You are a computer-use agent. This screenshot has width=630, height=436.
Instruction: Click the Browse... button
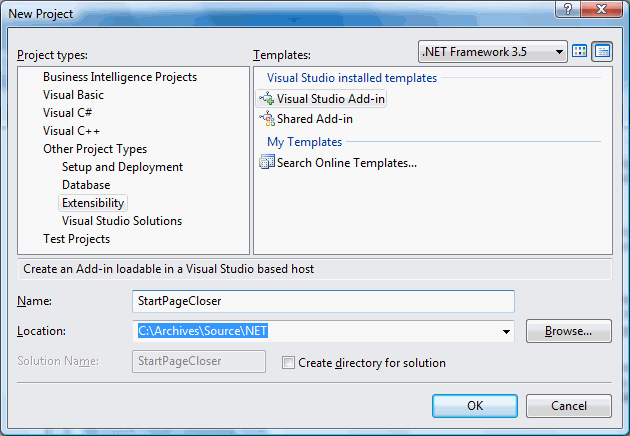[569, 331]
